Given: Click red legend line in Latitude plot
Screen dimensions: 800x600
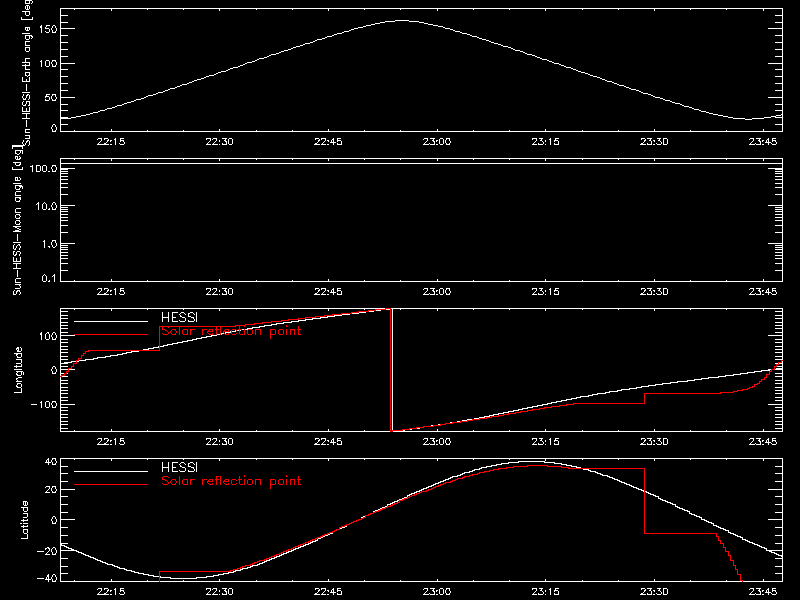Looking at the screenshot, I should 111,485.
